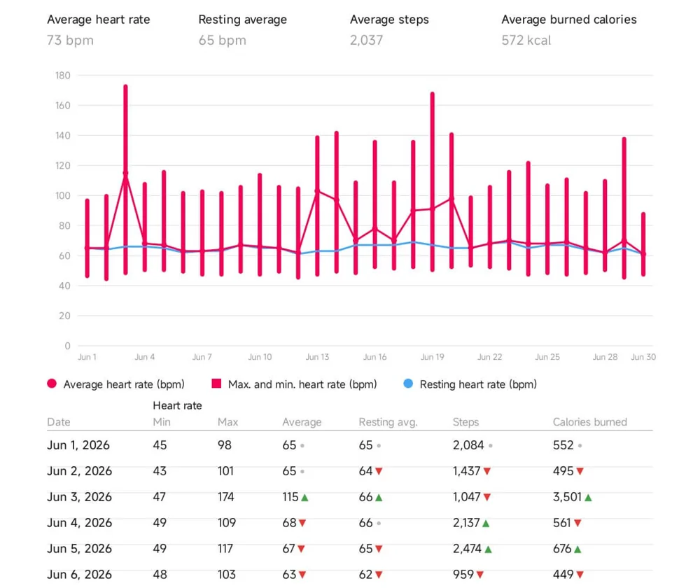This screenshot has height=588, width=700.
Task: Click the Average heart rate legend label
Action: pyautogui.click(x=124, y=384)
